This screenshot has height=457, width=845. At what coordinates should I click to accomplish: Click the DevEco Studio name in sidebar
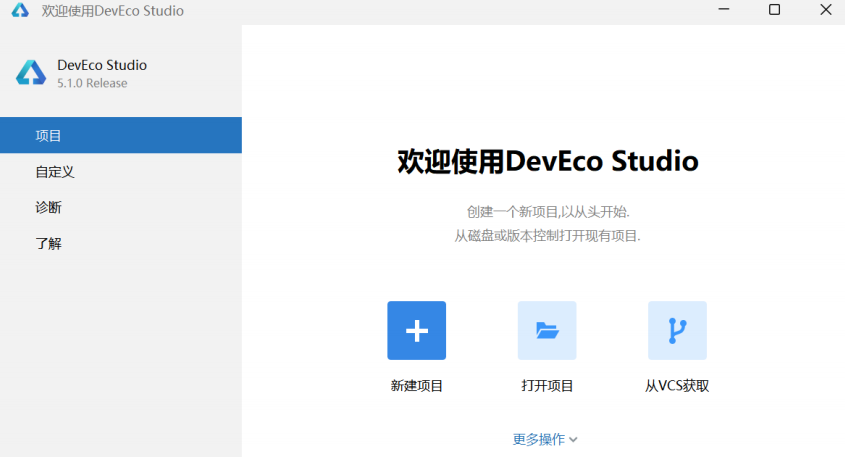(102, 65)
